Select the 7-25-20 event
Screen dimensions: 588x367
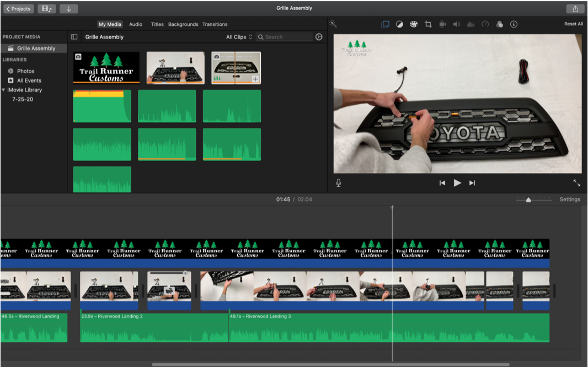(23, 99)
